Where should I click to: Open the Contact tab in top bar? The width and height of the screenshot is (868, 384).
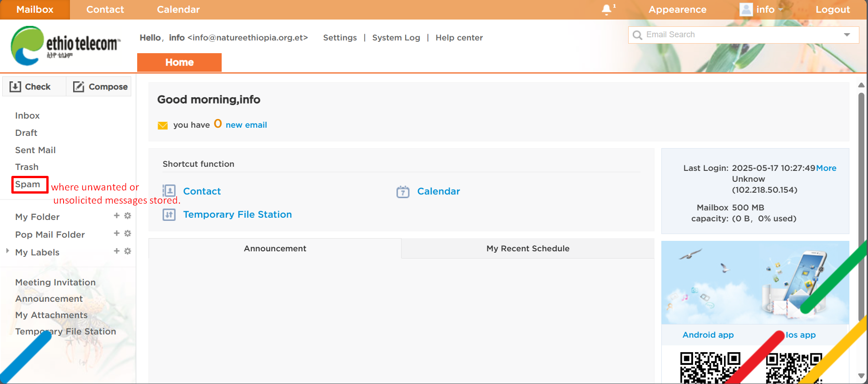105,10
